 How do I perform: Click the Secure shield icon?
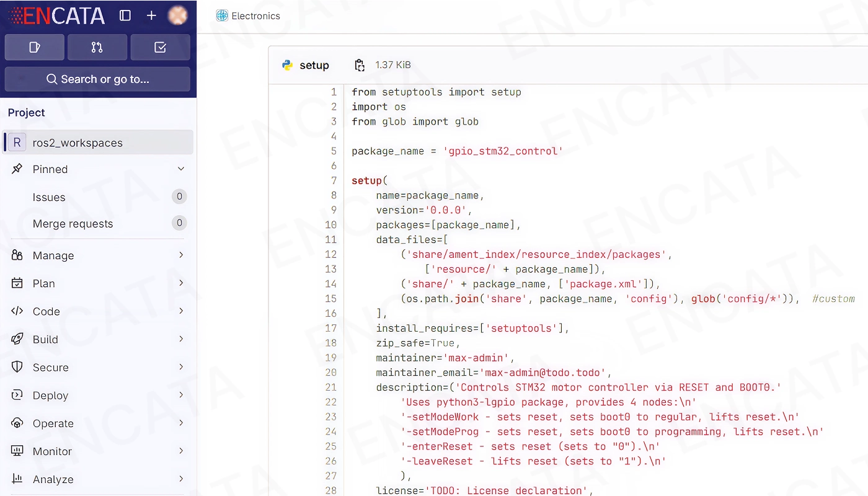point(17,367)
